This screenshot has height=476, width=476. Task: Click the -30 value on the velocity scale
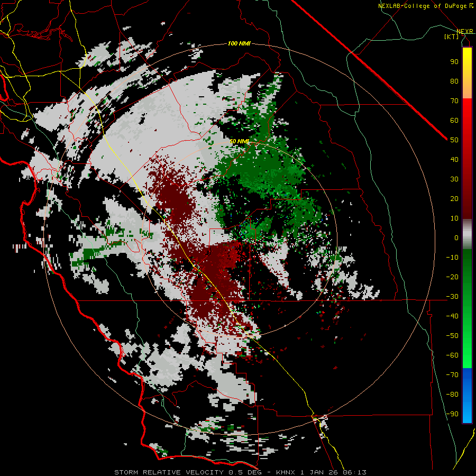452,297
